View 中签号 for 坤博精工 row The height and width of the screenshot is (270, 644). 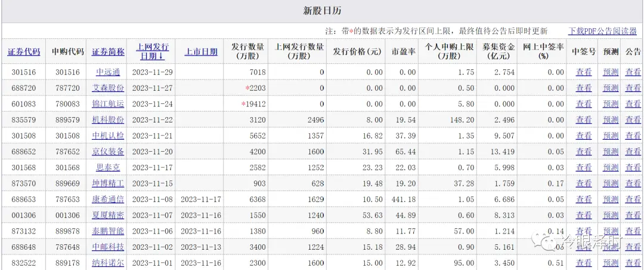point(584,183)
